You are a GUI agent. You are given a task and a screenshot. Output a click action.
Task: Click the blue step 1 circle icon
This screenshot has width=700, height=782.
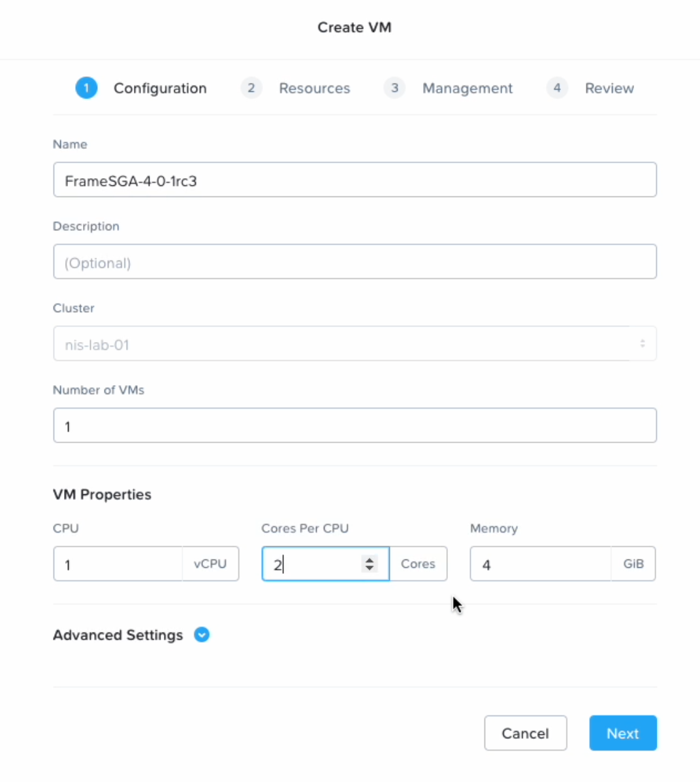(x=86, y=87)
